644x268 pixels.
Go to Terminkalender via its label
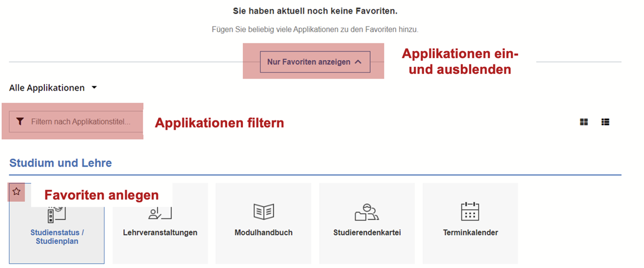(470, 233)
